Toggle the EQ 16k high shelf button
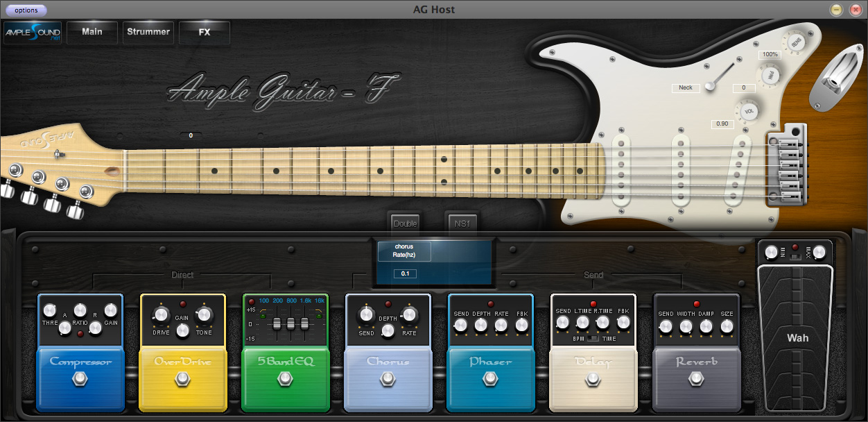The image size is (868, 422). pyautogui.click(x=320, y=316)
